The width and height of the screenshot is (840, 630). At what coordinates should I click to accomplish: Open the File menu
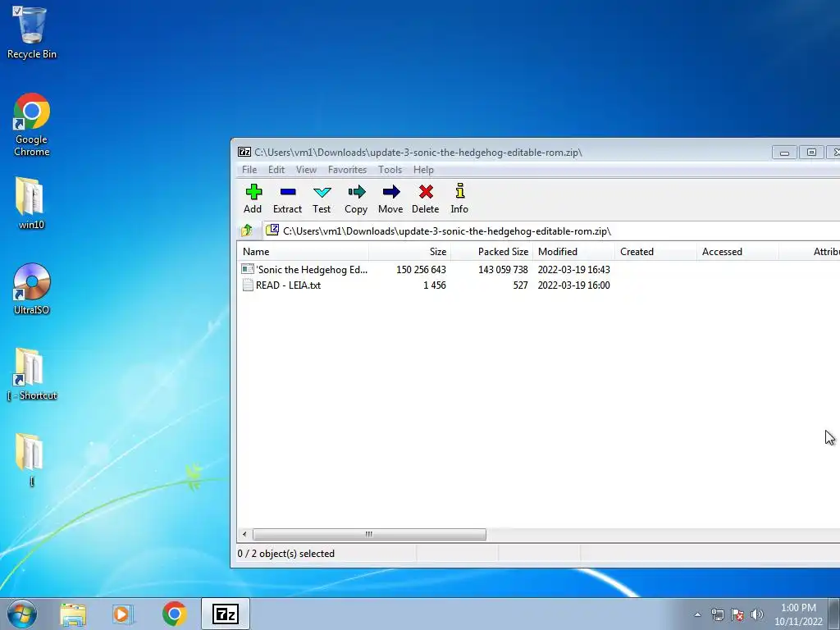click(249, 170)
